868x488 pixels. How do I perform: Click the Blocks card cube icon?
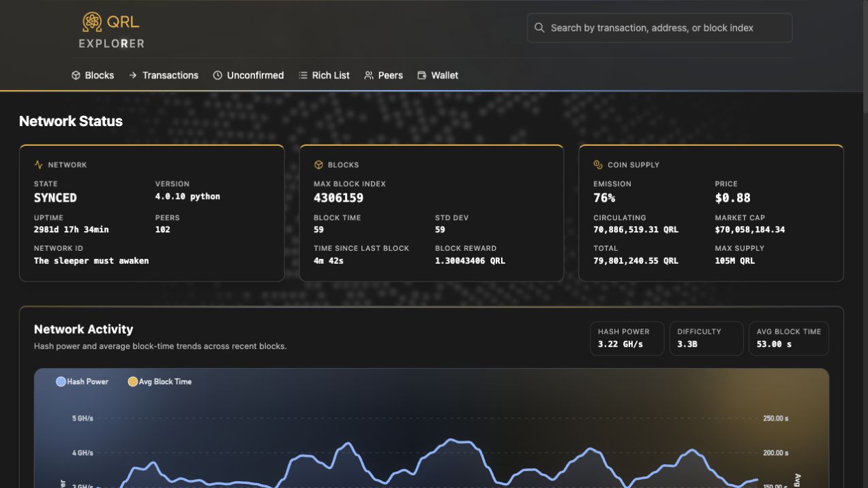click(318, 165)
